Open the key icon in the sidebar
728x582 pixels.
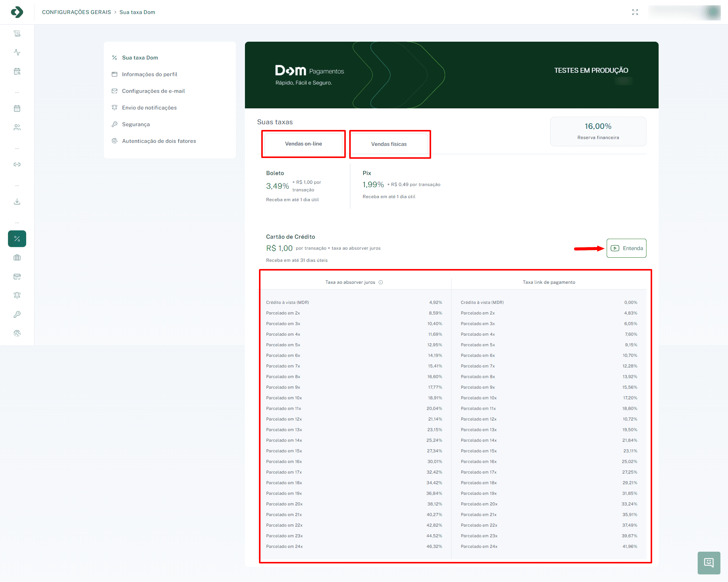point(17,314)
